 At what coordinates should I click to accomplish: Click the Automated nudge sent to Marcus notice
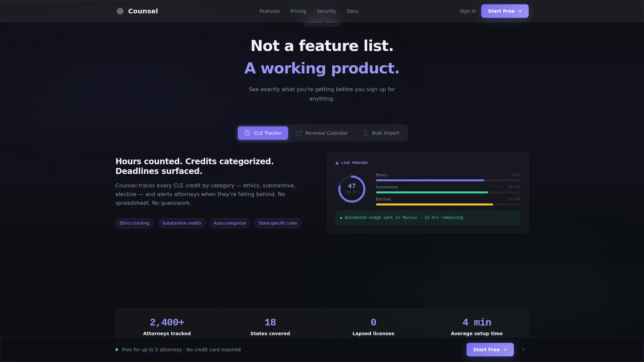pyautogui.click(x=428, y=218)
